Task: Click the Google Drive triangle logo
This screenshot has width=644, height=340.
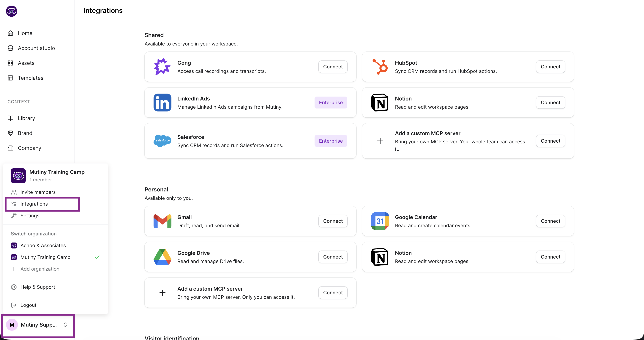Action: 162,257
